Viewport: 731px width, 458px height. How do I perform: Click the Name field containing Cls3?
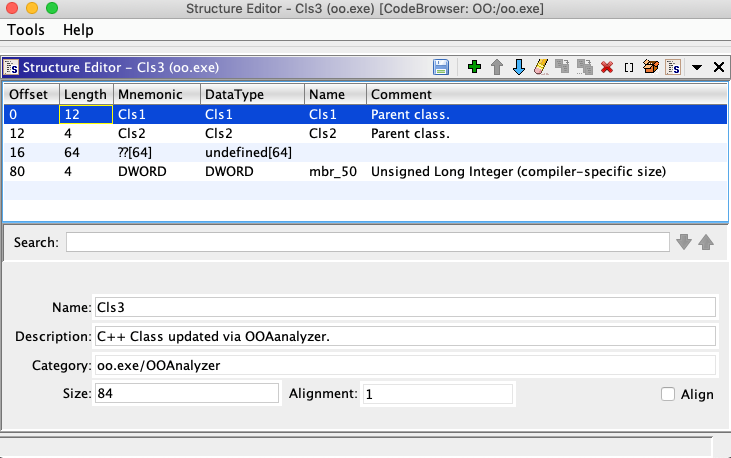405,307
